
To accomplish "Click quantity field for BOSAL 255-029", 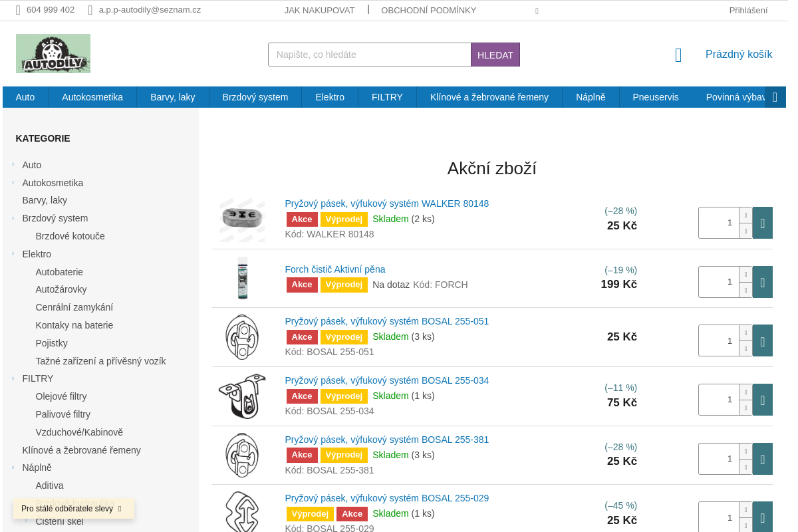I will click(x=719, y=517).
